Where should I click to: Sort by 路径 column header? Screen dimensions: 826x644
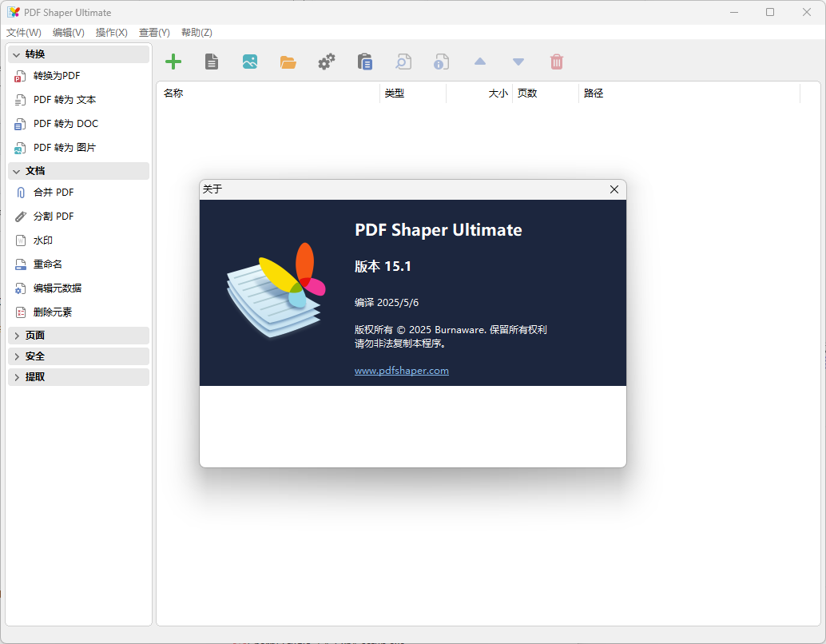689,93
